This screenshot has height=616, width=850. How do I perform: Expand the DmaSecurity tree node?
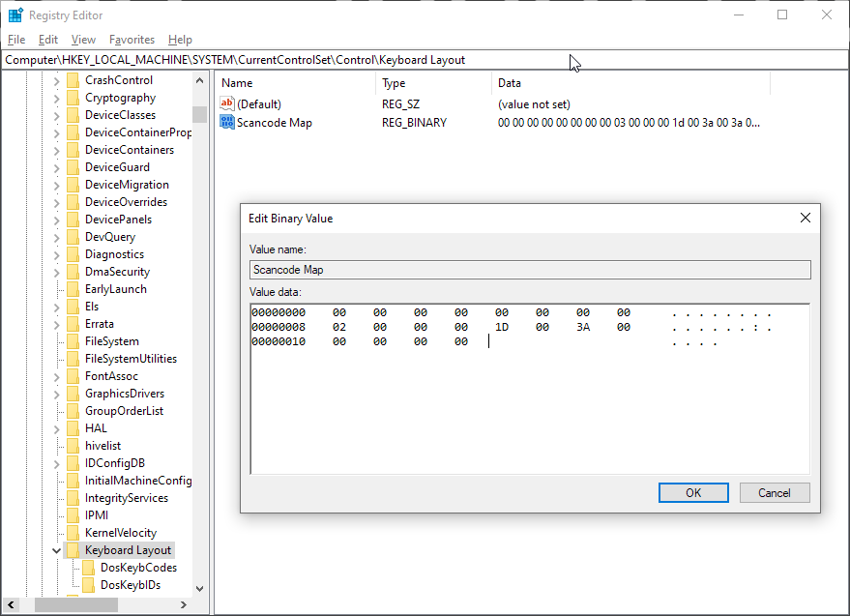tap(56, 273)
